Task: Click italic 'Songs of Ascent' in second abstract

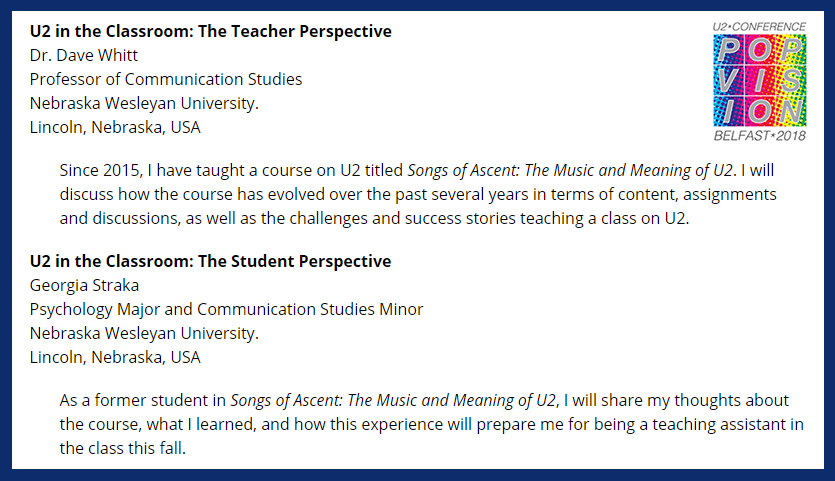Action: (286, 401)
